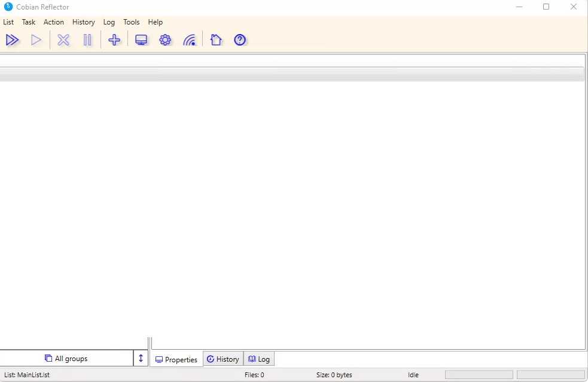Click the Run all tasks double-arrow icon
Image resolution: width=588 pixels, height=382 pixels.
coord(12,40)
